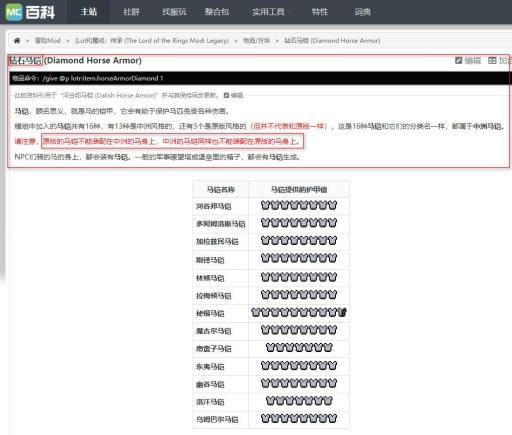Open the 冒险Mod breadcrumb link

pyautogui.click(x=48, y=41)
